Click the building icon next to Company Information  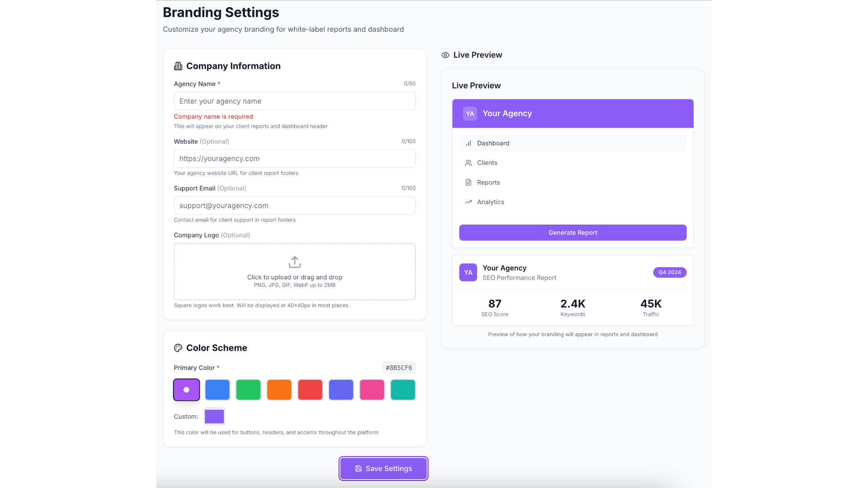[178, 66]
